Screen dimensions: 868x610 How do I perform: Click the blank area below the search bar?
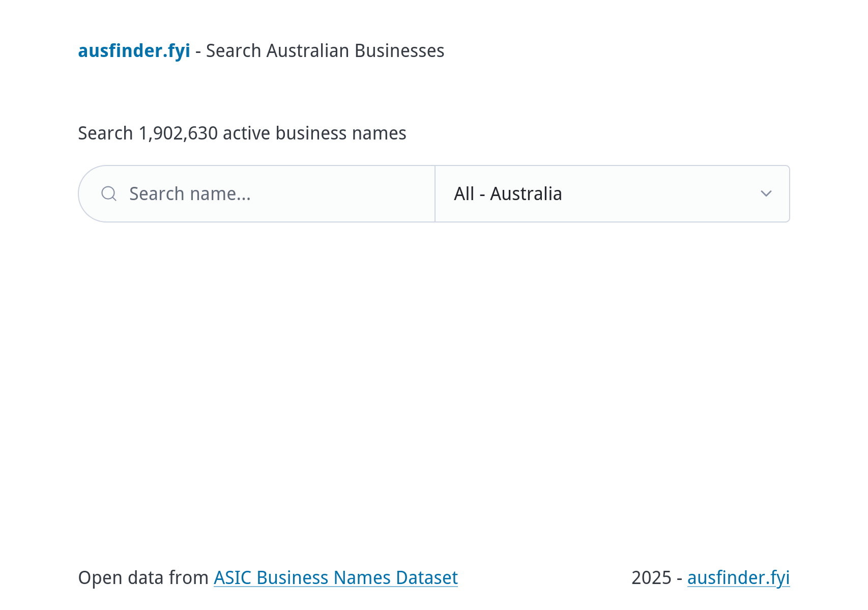point(433,356)
